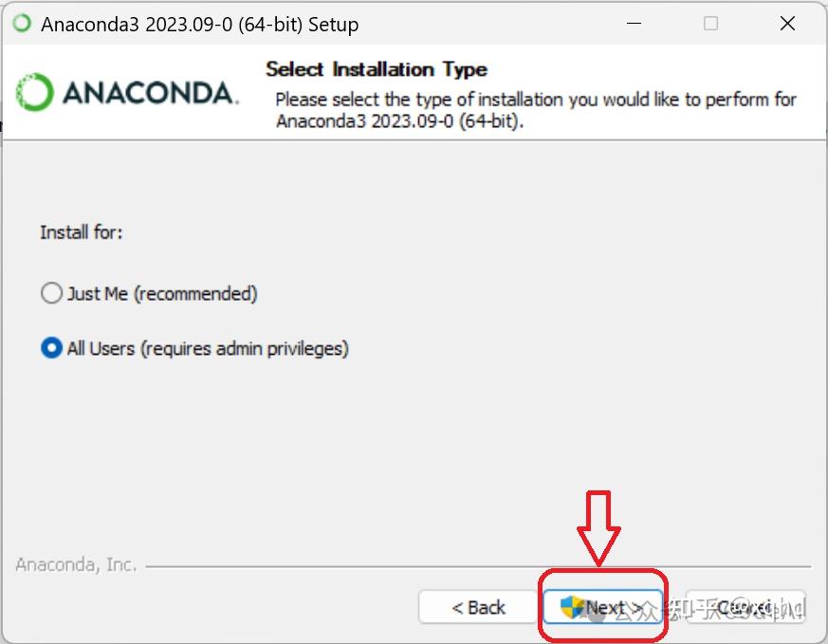Return to the previous page with Back
Image resolution: width=828 pixels, height=644 pixels.
478,607
